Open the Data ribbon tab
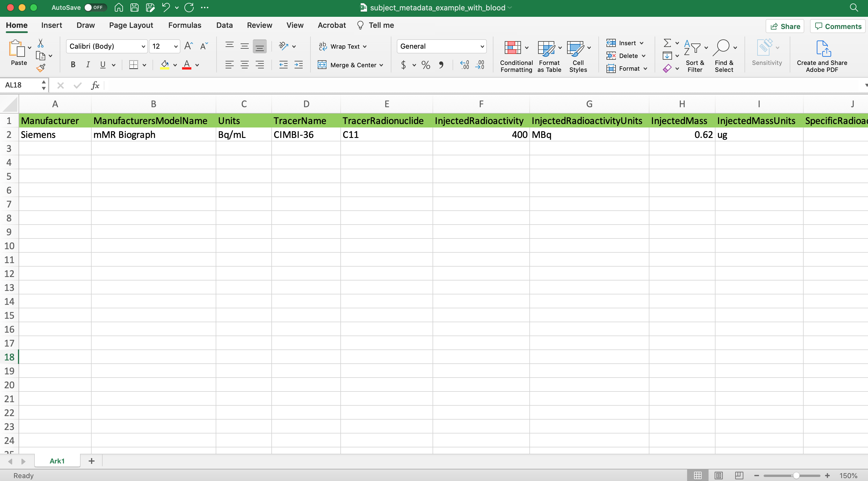 (224, 25)
